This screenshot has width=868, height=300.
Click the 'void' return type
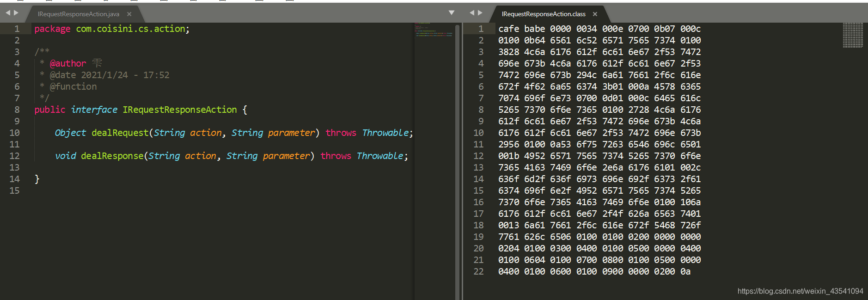65,156
